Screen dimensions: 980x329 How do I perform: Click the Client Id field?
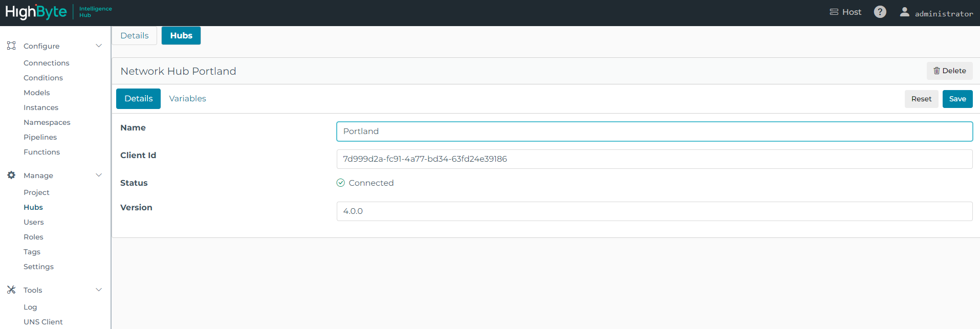coord(654,159)
